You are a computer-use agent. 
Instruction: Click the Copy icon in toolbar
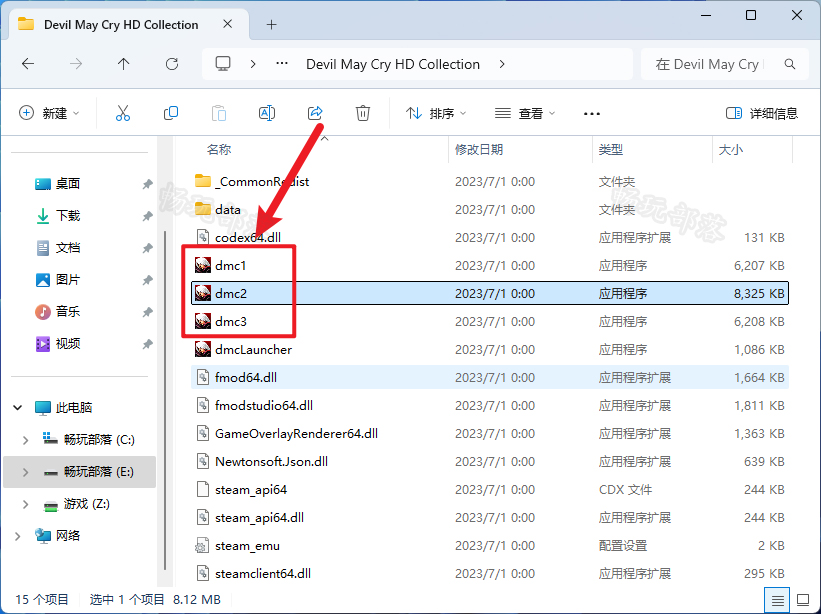171,113
